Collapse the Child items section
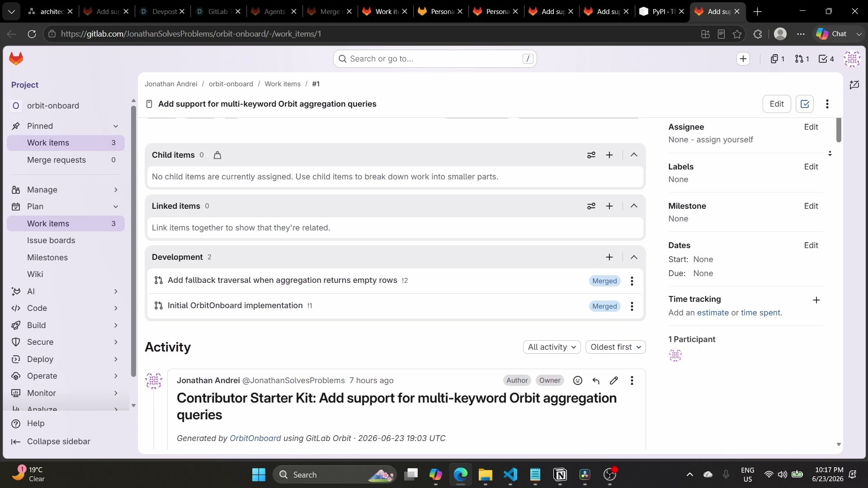The width and height of the screenshot is (868, 488). click(x=634, y=155)
